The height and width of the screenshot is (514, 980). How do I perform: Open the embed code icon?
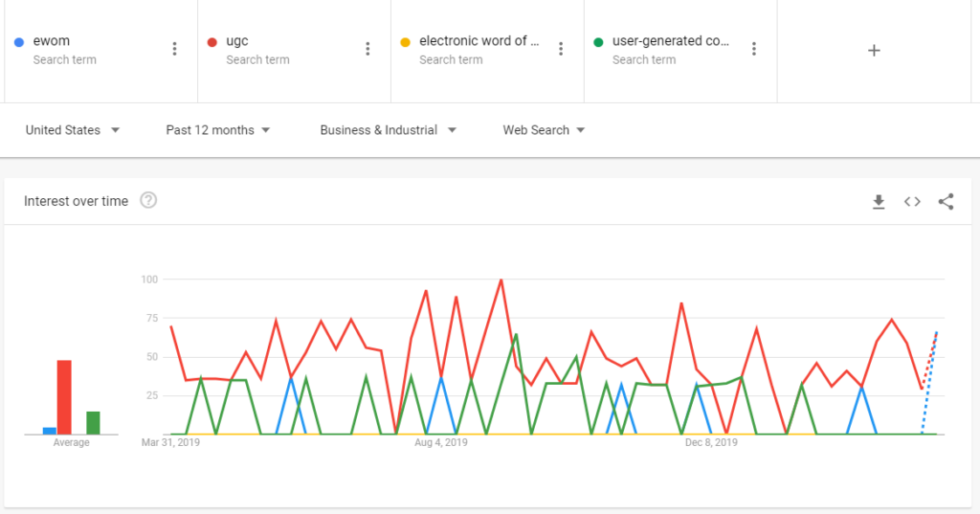(x=912, y=201)
